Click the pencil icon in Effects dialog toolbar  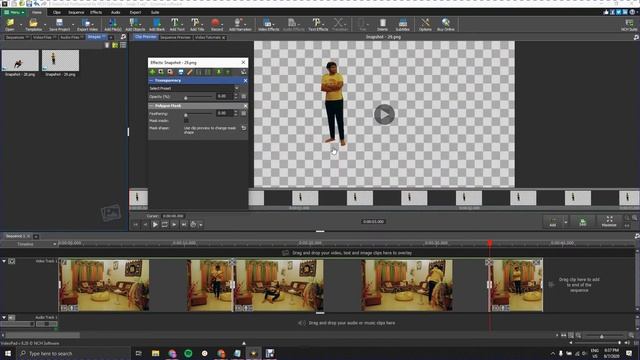(190, 72)
